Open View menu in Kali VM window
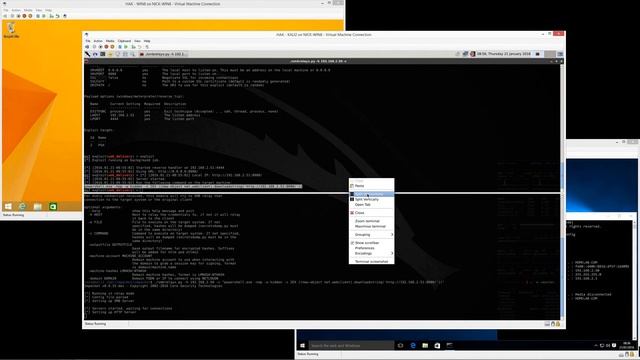 point(138,41)
